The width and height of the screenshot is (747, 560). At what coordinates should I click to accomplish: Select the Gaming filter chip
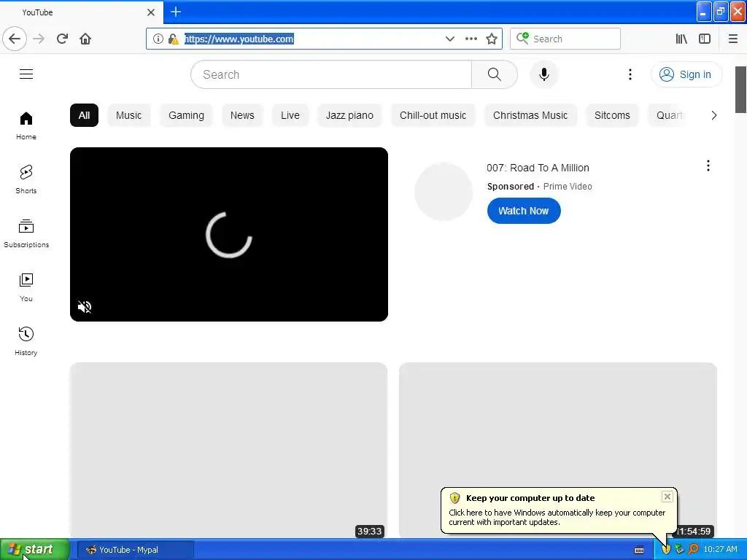186,115
